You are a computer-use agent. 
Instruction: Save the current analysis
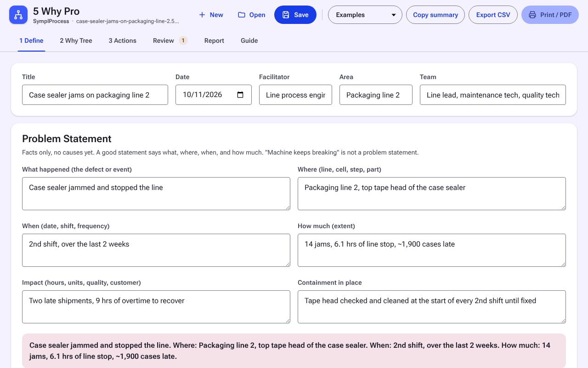point(295,15)
